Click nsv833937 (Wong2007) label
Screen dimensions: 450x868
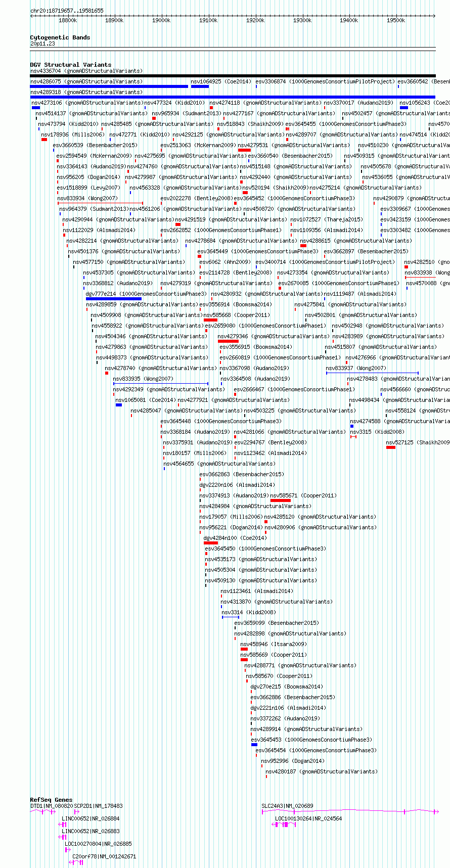coord(356,368)
